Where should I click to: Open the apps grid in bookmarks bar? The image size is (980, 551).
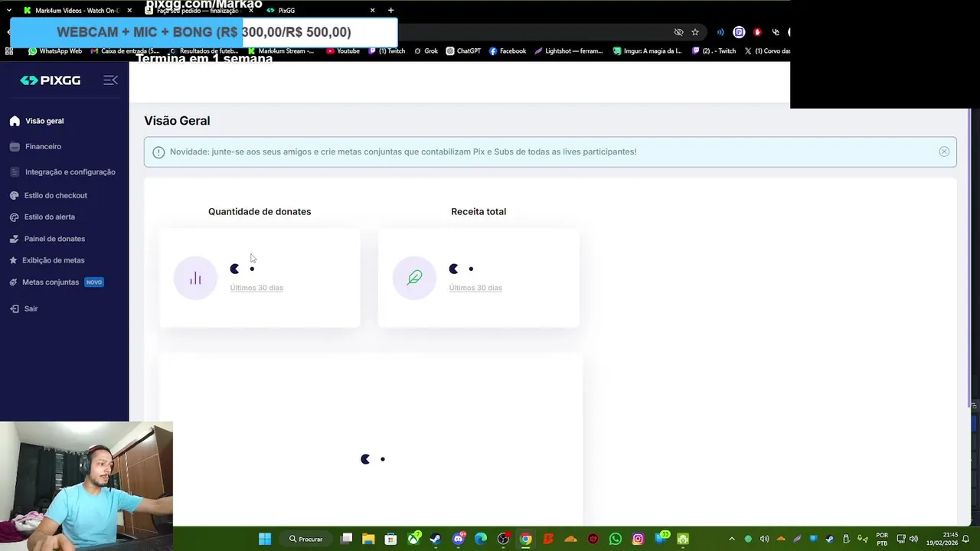click(9, 51)
